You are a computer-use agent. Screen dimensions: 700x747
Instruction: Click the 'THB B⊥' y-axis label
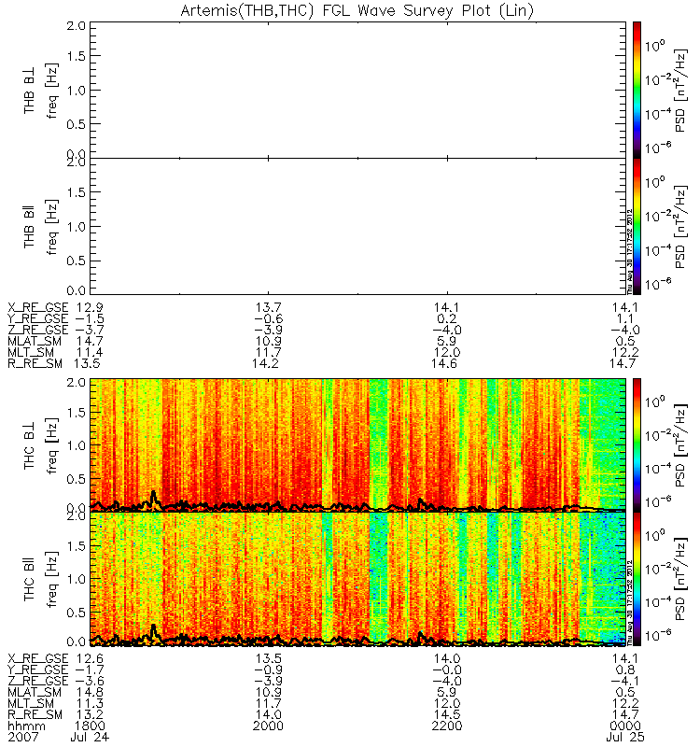coord(30,90)
